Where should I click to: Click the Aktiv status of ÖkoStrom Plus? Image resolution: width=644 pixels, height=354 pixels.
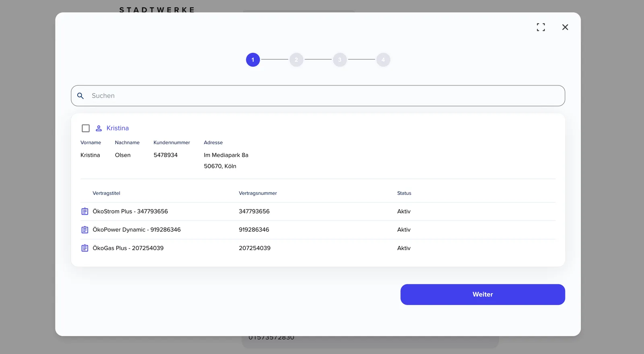click(404, 211)
